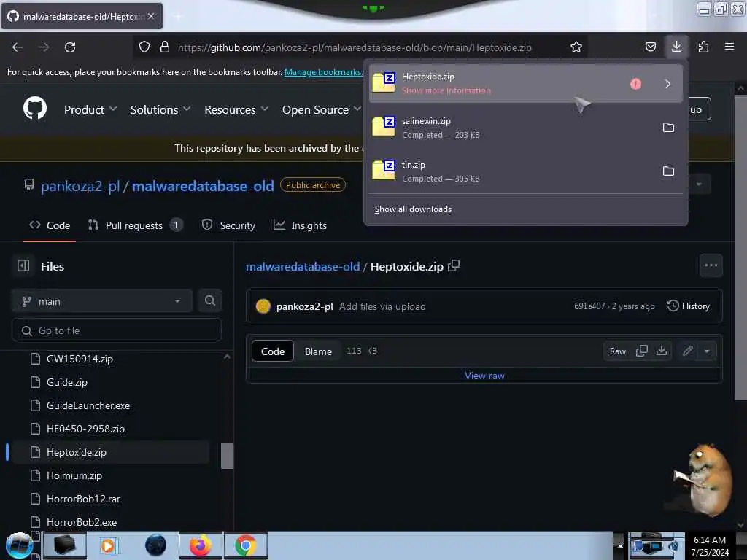Click malwaredatabase-old breadcrumb link
Image resolution: width=747 pixels, height=560 pixels.
coord(303,266)
